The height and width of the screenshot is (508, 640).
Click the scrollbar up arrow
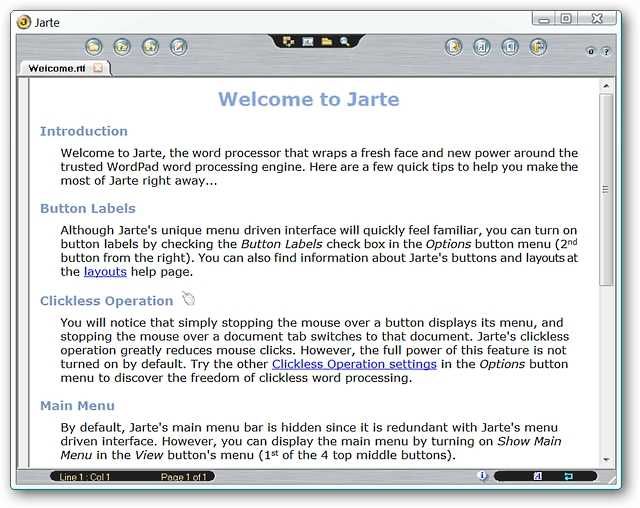coord(606,86)
